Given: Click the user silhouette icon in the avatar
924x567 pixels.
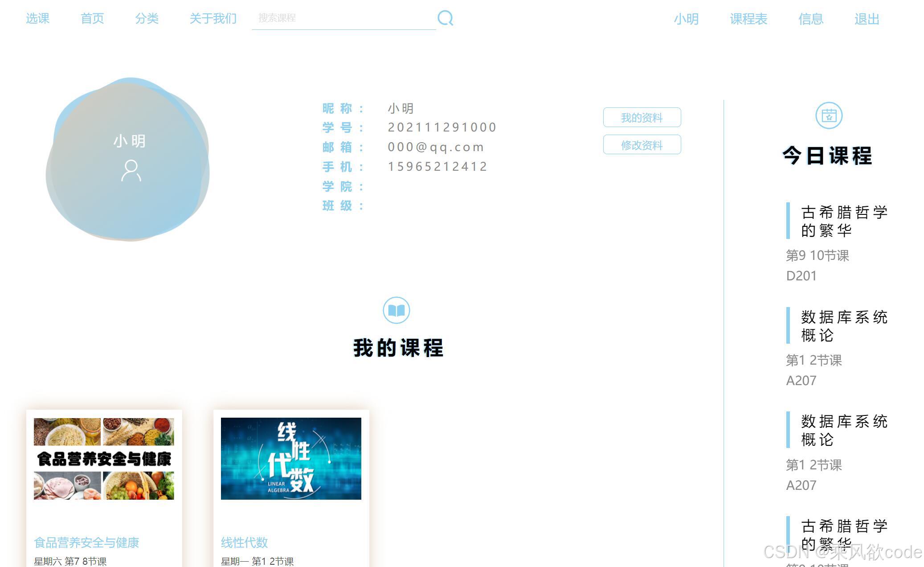Looking at the screenshot, I should (130, 170).
